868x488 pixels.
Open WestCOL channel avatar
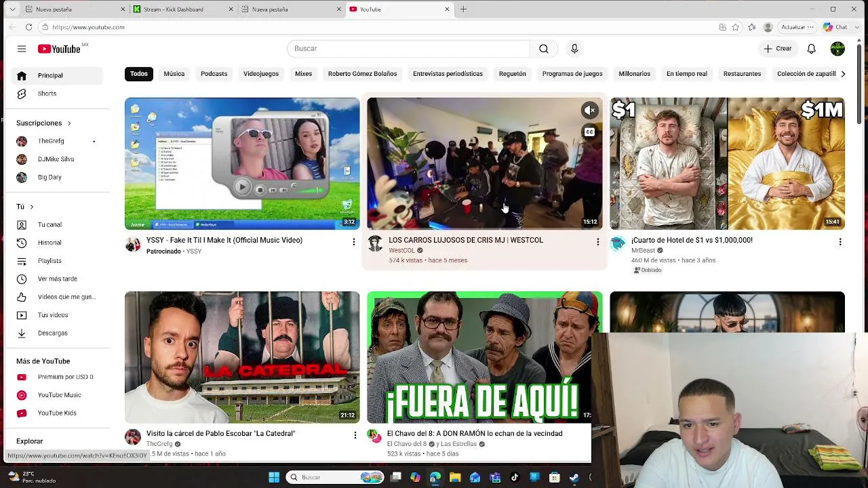click(x=375, y=243)
